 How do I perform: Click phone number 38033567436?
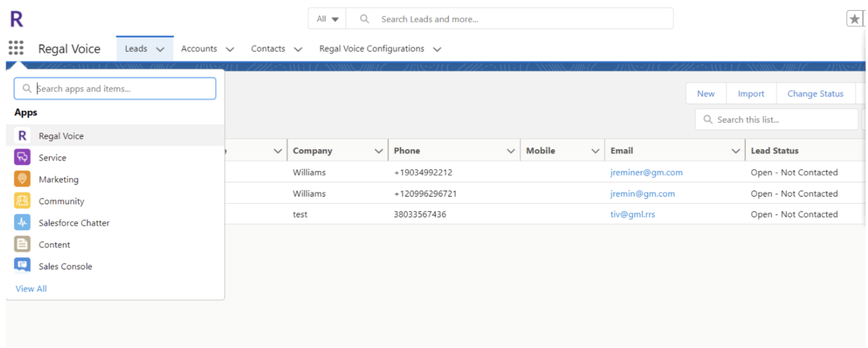[x=420, y=214]
